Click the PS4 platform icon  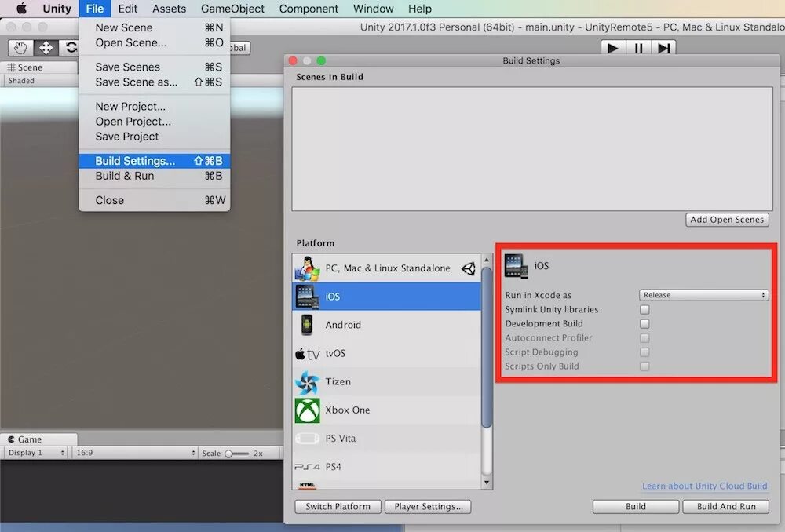pos(307,467)
